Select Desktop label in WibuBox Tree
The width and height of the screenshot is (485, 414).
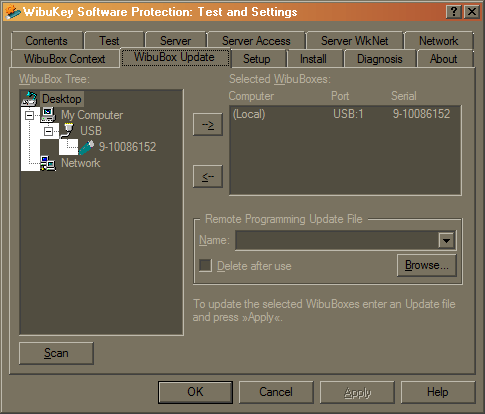(x=62, y=99)
